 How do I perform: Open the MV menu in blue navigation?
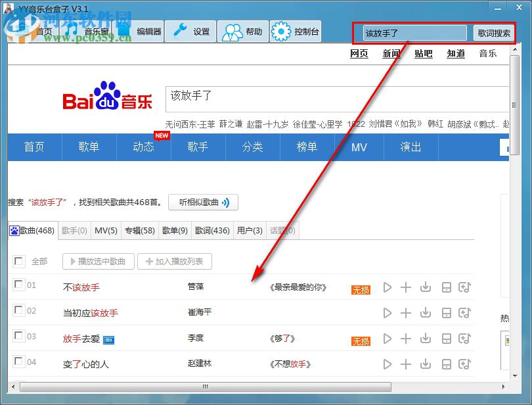point(359,147)
